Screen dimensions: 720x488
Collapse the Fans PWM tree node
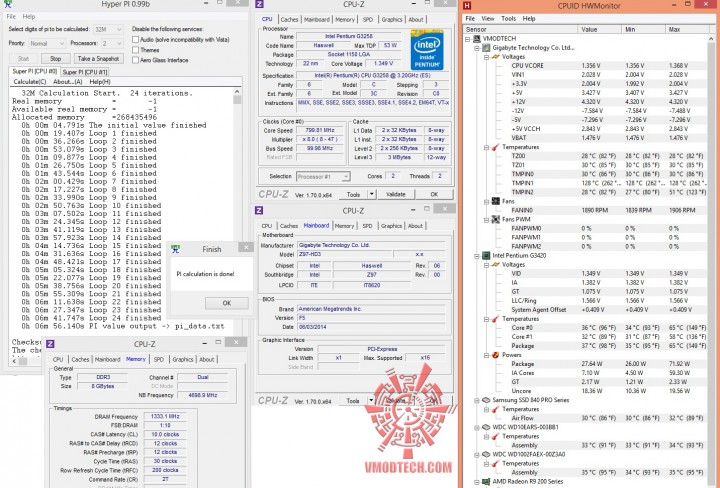[x=486, y=219]
